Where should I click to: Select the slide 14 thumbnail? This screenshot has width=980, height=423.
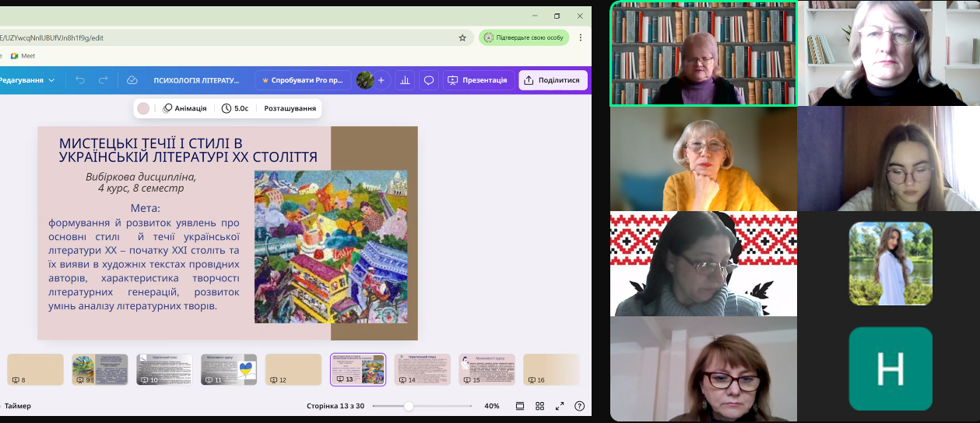(x=423, y=369)
